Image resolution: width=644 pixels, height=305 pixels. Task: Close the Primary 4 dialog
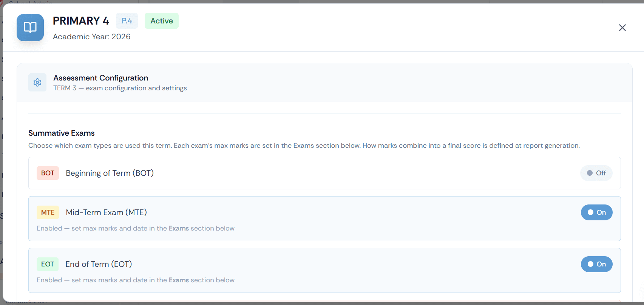click(x=622, y=28)
